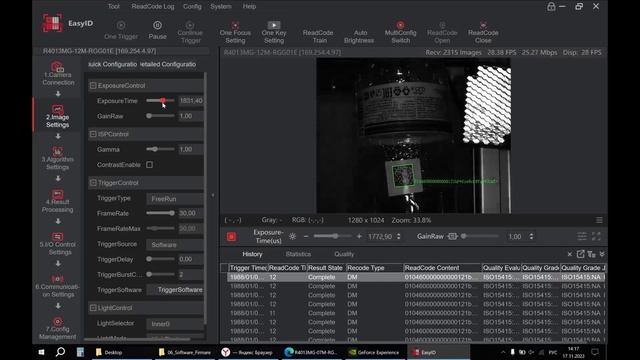Open the LightSelector dropdown
Viewport: 640px width, 360px height.
click(x=175, y=324)
